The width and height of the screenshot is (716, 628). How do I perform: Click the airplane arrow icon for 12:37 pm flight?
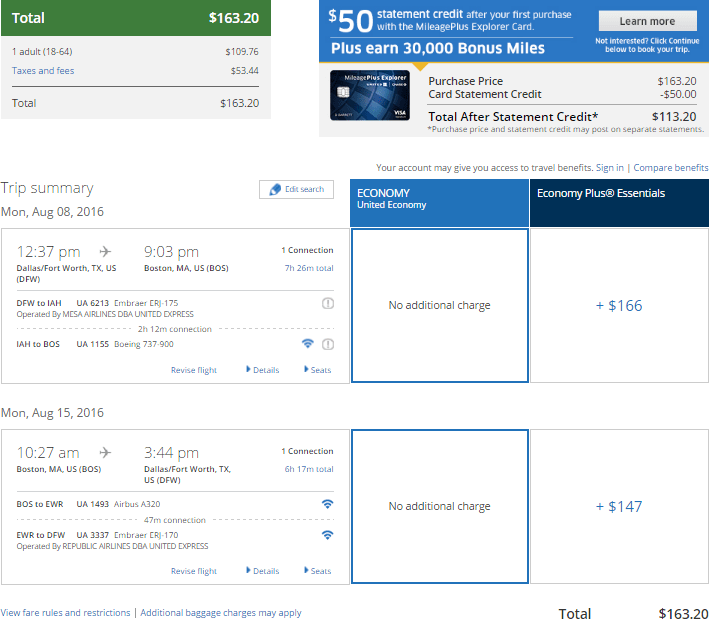coord(105,251)
